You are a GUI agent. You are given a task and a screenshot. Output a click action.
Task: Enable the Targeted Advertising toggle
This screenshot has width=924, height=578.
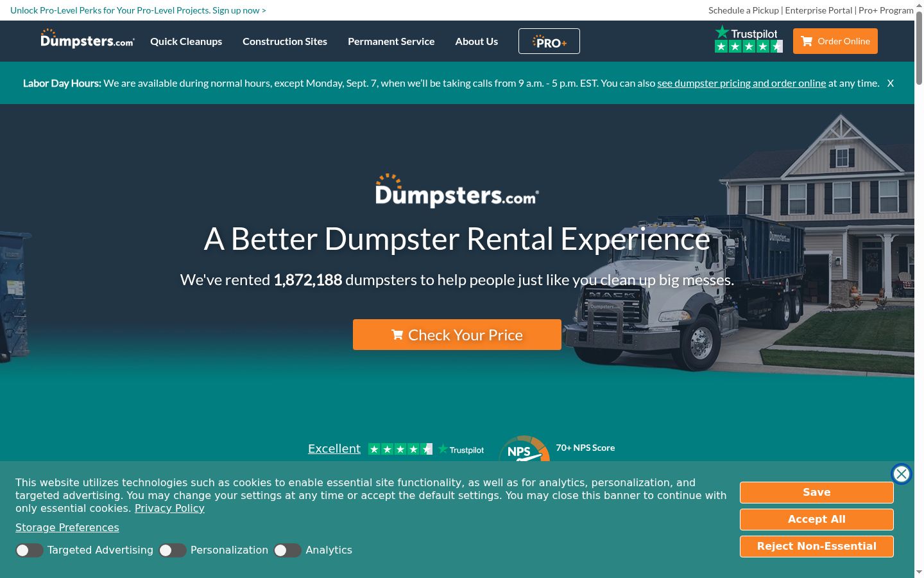coord(30,550)
